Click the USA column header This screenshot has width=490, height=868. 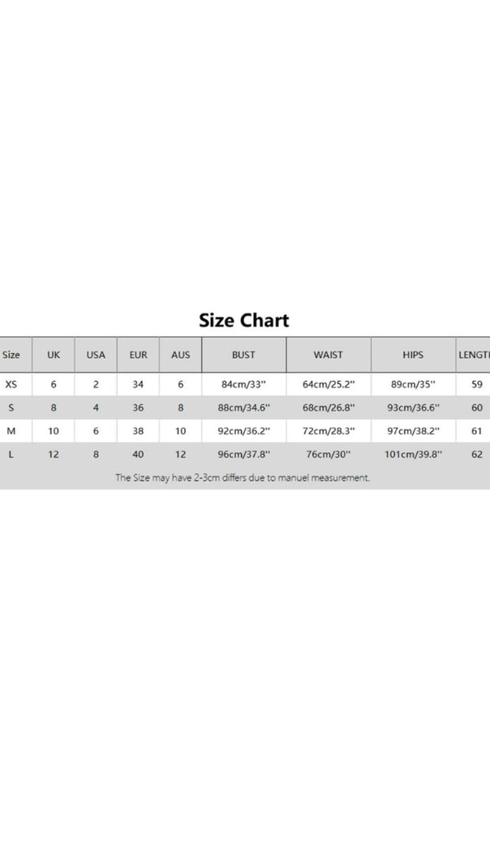tap(96, 355)
